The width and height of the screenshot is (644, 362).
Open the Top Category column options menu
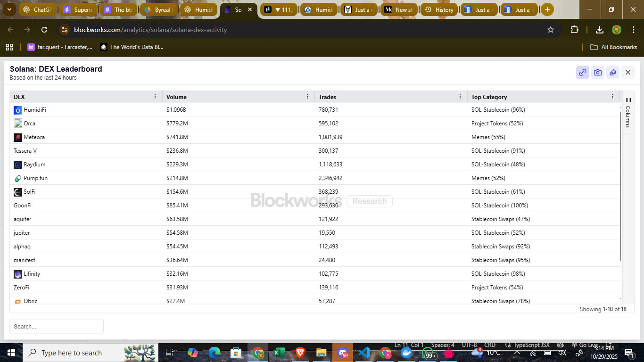612,97
